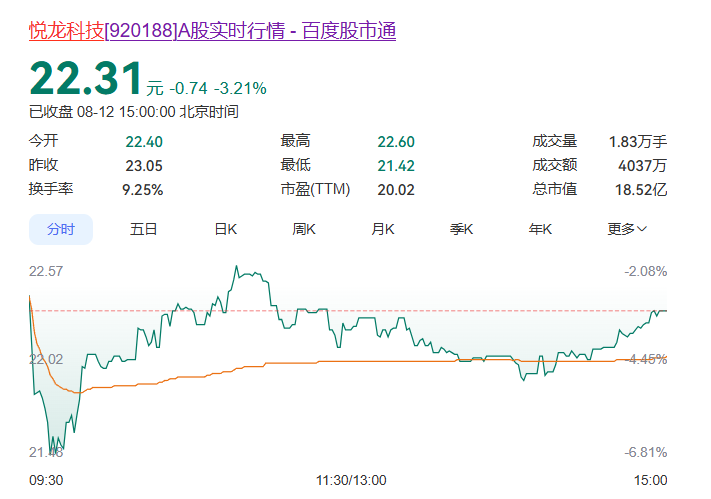
Task: Click the current price 22.31
Action: click(86, 78)
